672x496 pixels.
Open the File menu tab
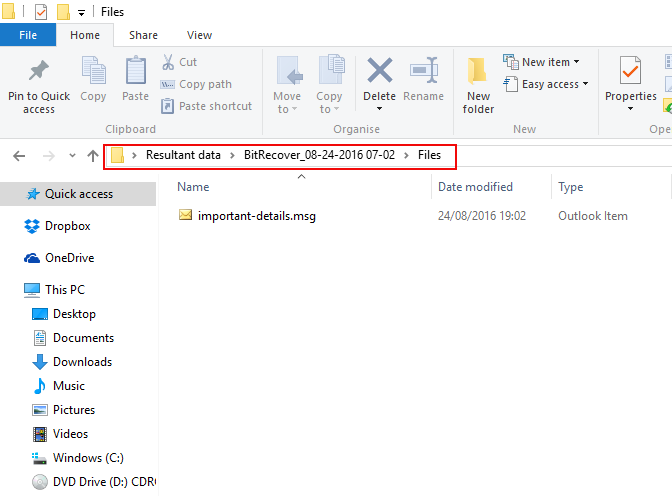[28, 35]
